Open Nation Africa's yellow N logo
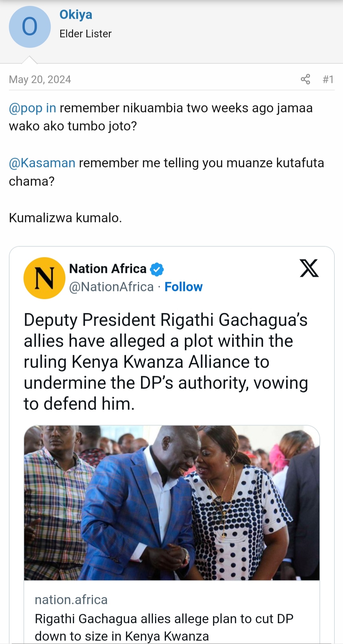This screenshot has height=644, width=343. (x=44, y=278)
